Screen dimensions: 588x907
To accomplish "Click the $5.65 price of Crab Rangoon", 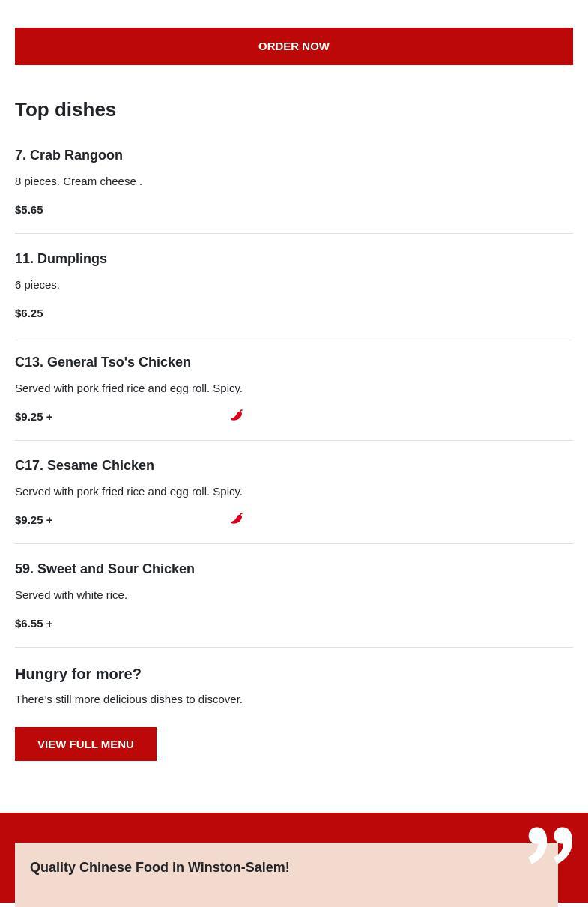I will click(x=29, y=210).
